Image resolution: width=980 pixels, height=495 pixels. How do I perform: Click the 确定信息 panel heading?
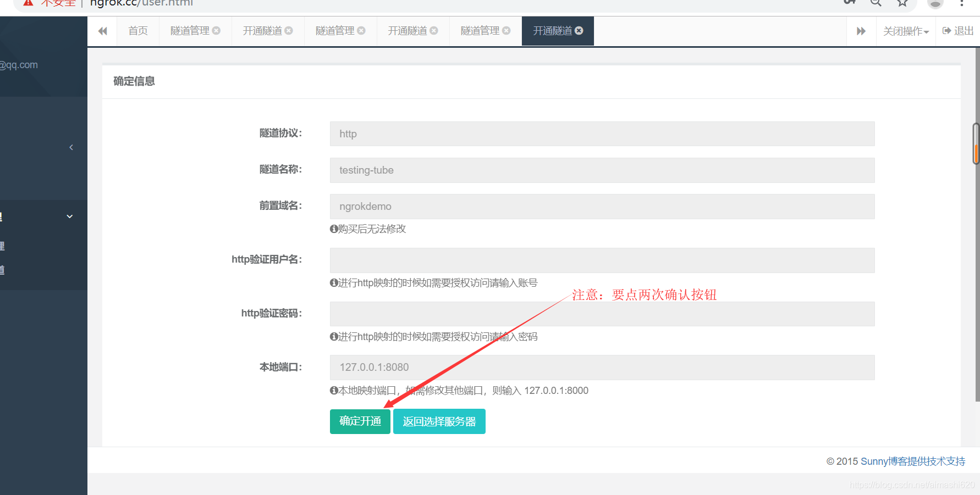(x=134, y=81)
